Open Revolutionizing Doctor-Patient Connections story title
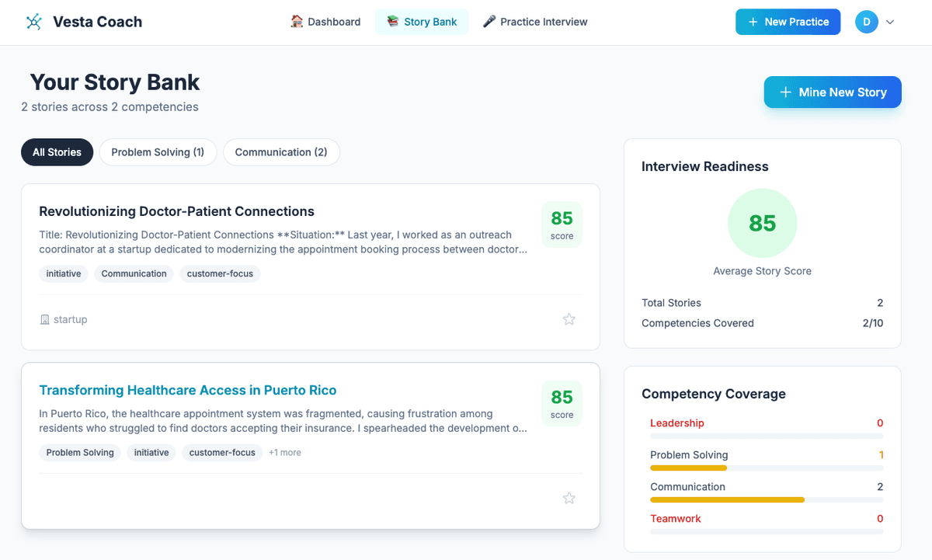The image size is (932, 560). [x=176, y=211]
